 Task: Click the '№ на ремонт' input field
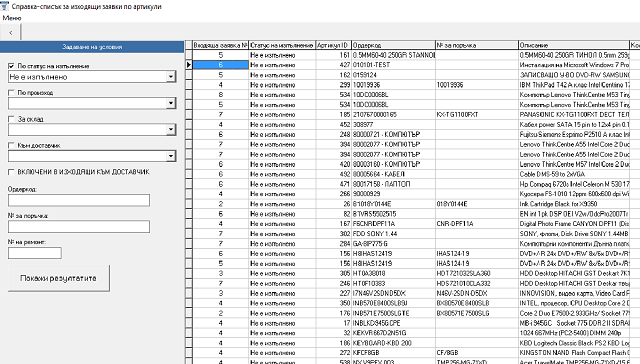click(x=35, y=253)
